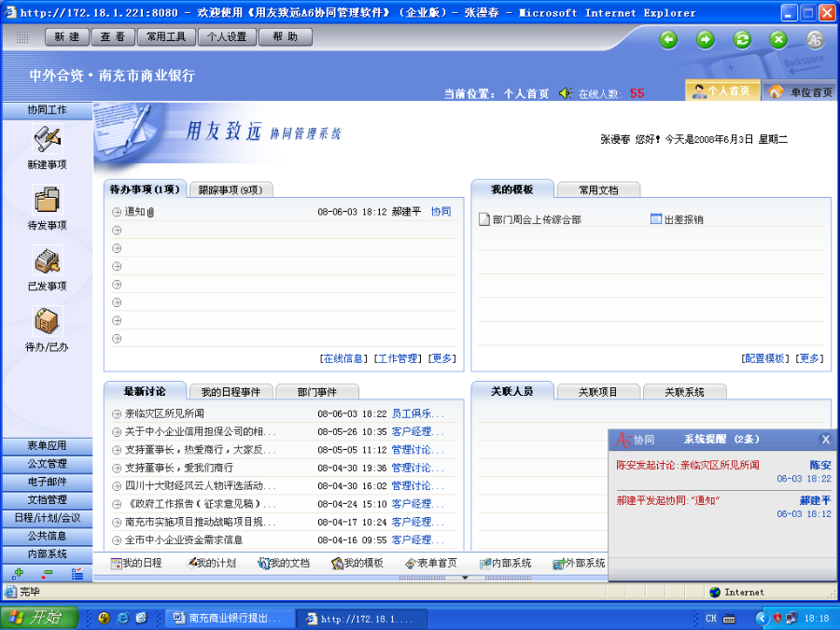Image resolution: width=840 pixels, height=630 pixels.
Task: Expand the 内部系统 sidebar section
Action: (48, 553)
